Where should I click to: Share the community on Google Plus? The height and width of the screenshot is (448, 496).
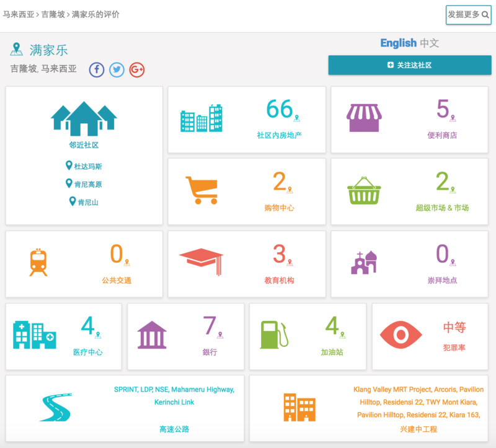[137, 69]
